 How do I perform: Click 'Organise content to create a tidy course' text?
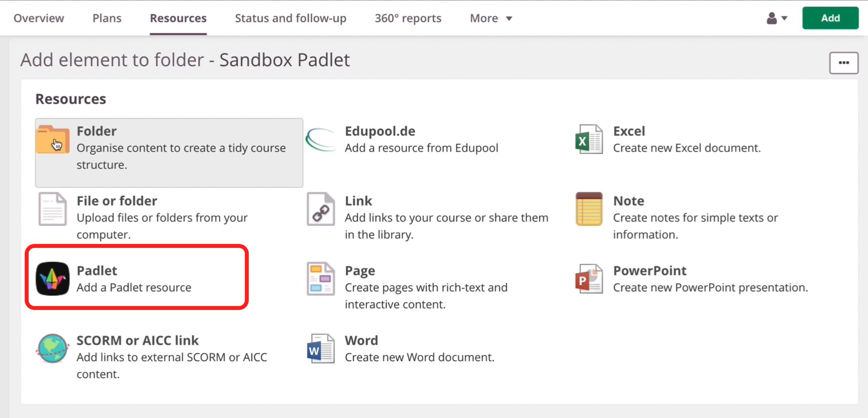(x=181, y=148)
